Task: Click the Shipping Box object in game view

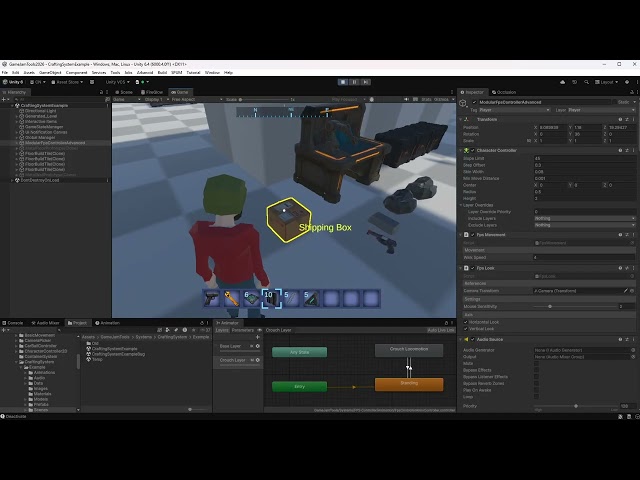Action: coord(289,220)
